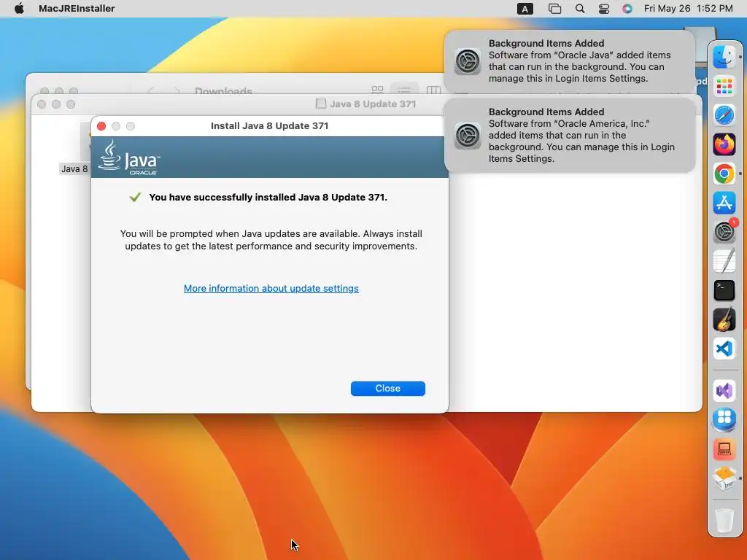The width and height of the screenshot is (747, 560).
Task: Close the Install Java 8 Update 371 window
Action: click(x=101, y=125)
